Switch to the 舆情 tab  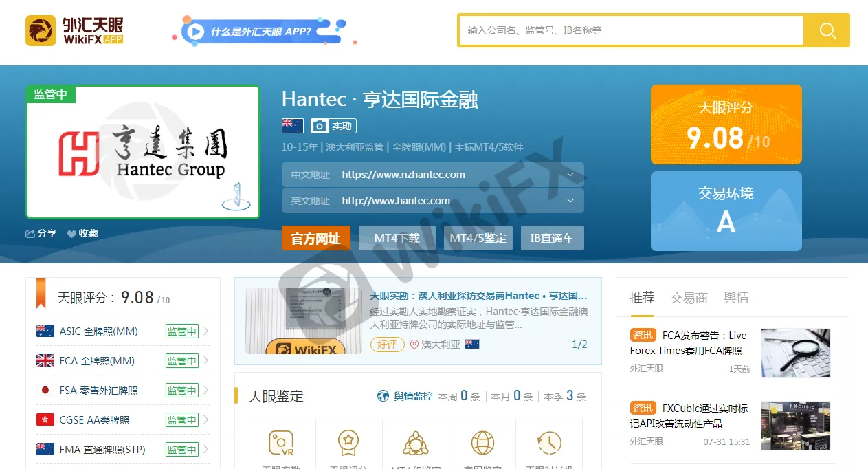[736, 298]
